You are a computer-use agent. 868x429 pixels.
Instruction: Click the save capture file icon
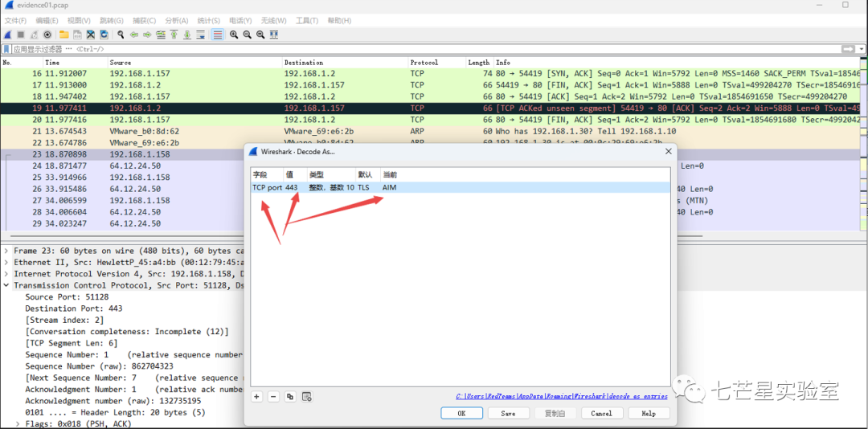pos(77,35)
